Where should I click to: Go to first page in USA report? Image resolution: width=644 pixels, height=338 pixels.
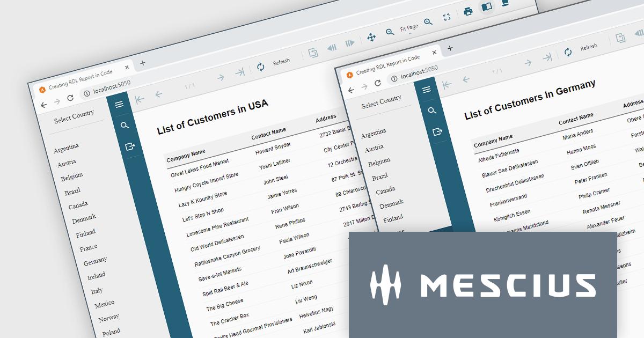coord(140,99)
